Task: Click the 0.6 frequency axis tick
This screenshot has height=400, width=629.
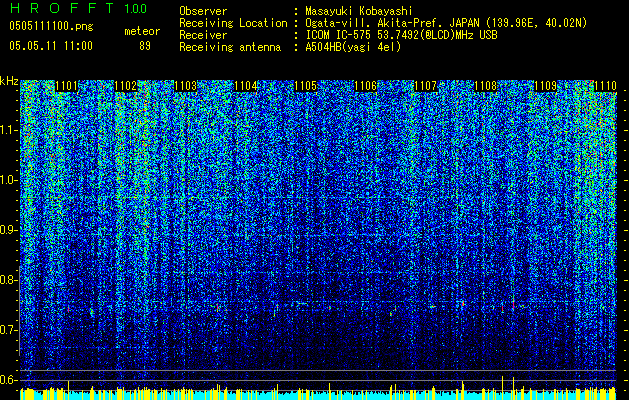Action: [8, 380]
